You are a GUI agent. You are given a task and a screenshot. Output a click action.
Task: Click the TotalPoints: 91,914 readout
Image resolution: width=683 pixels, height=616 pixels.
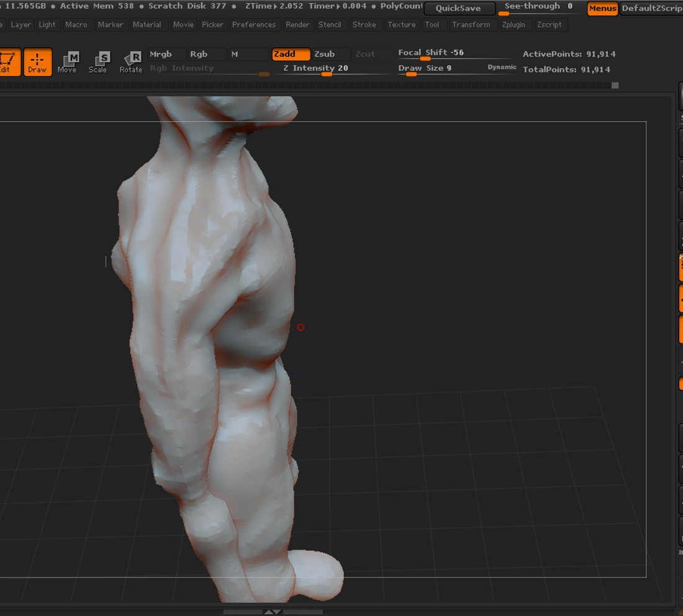[566, 70]
